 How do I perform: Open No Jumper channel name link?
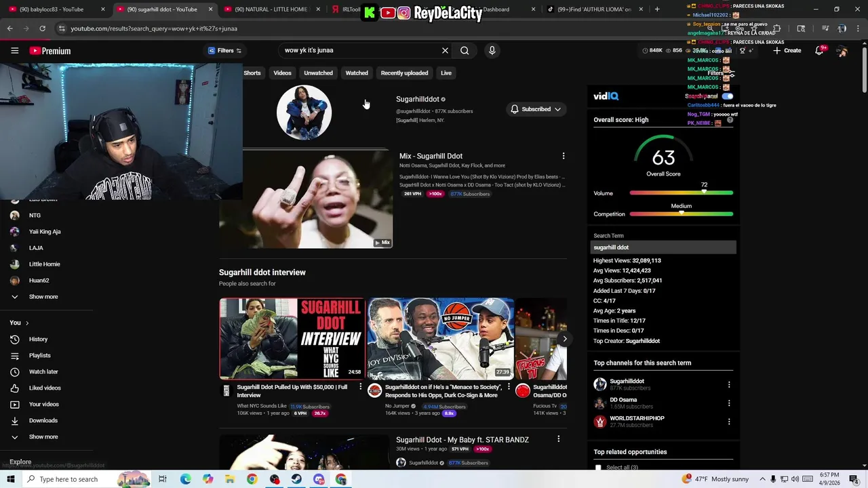tap(397, 407)
